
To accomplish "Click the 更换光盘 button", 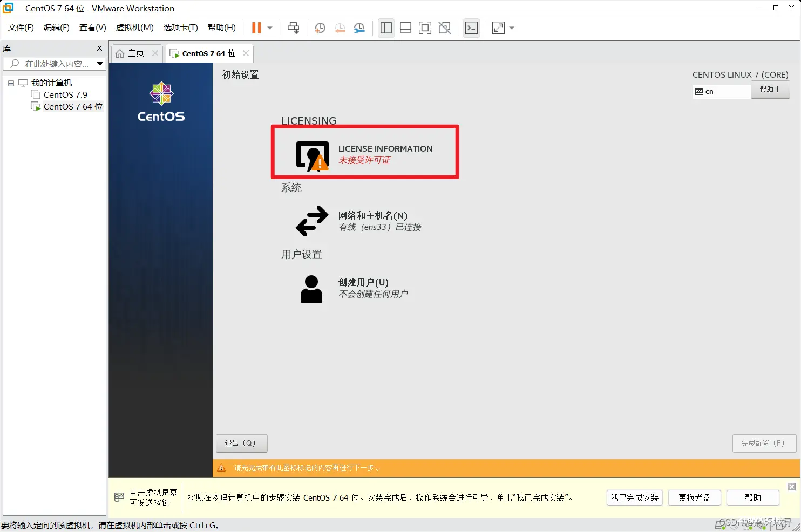I will (x=695, y=497).
